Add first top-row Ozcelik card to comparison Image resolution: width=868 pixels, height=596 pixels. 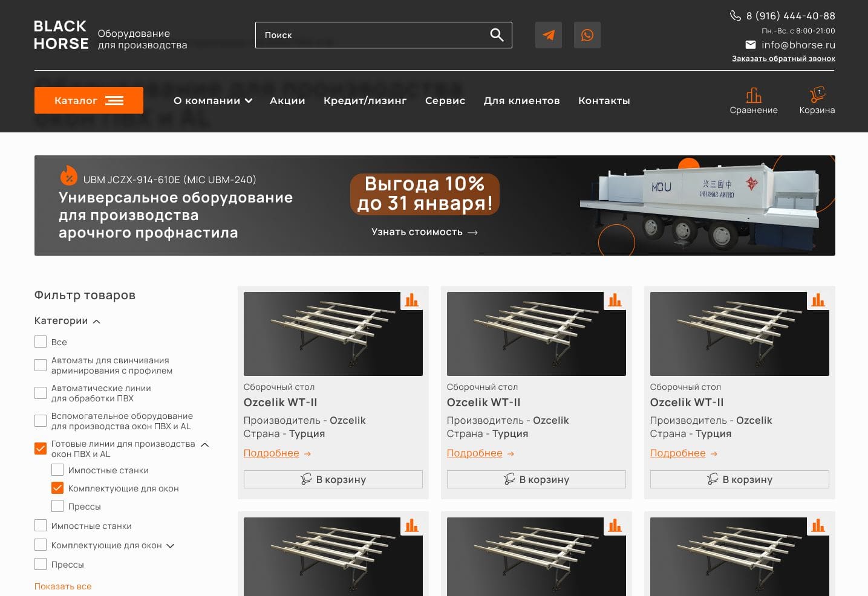(x=412, y=300)
